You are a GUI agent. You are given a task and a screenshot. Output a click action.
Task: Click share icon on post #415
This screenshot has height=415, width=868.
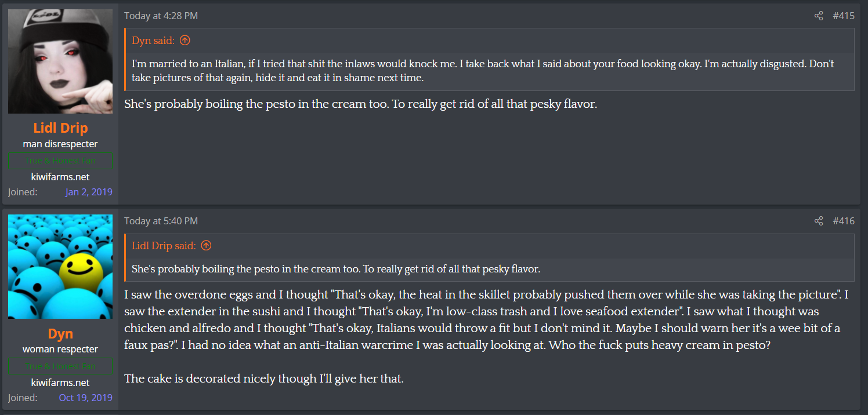coord(818,16)
